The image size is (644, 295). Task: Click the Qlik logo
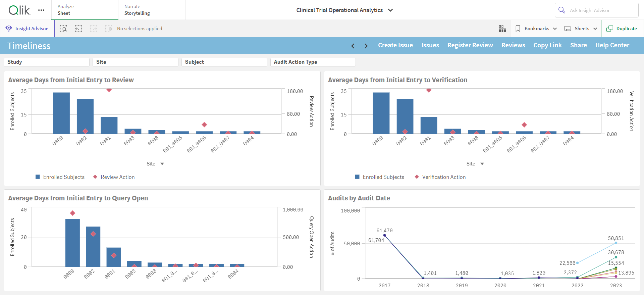click(19, 10)
